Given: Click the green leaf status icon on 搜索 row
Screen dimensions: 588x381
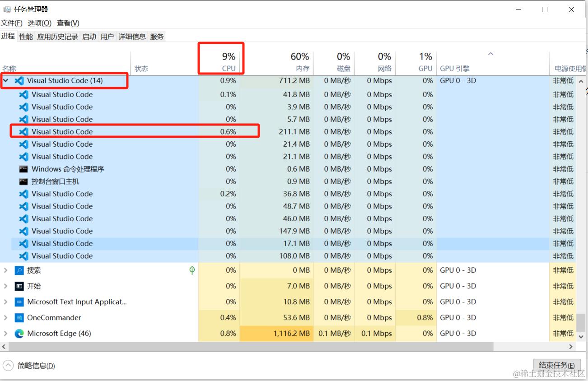Looking at the screenshot, I should [192, 270].
